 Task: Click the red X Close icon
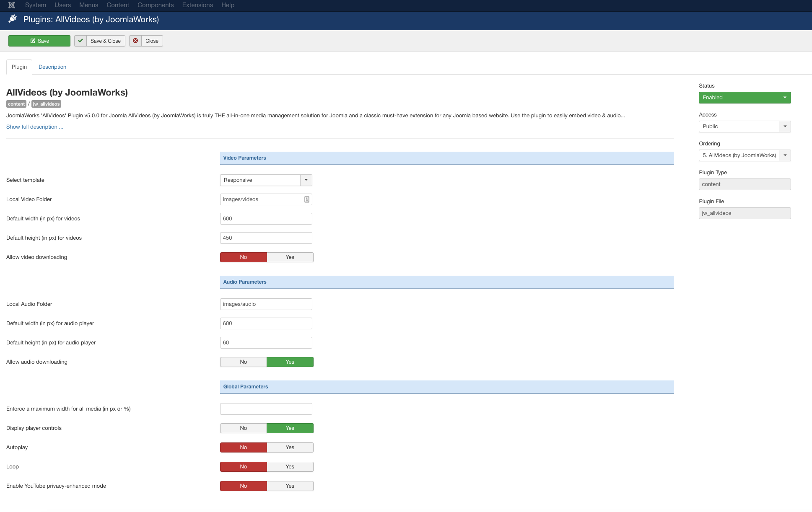click(x=135, y=41)
